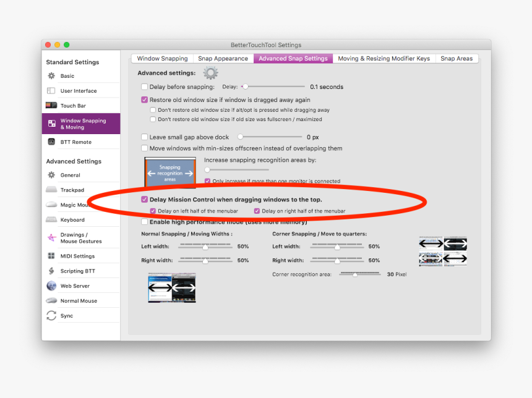532x398 pixels.
Task: Click the normal snapping Right width slider
Action: tap(205, 260)
